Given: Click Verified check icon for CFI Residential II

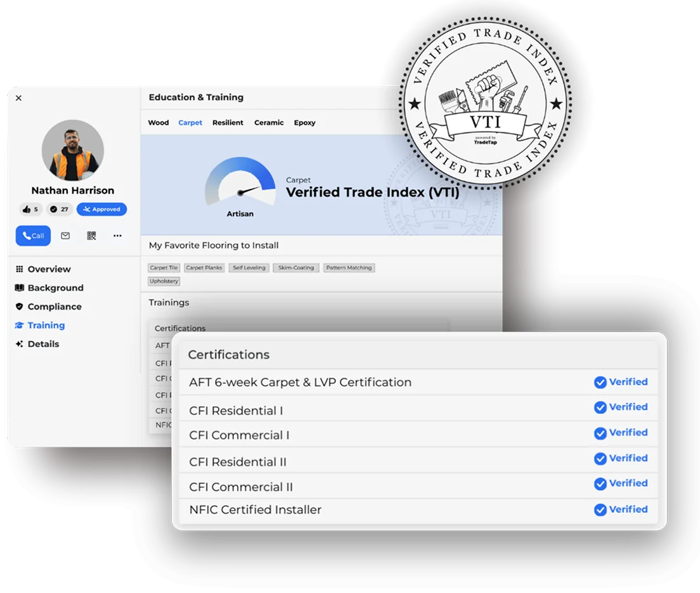Looking at the screenshot, I should tap(600, 459).
